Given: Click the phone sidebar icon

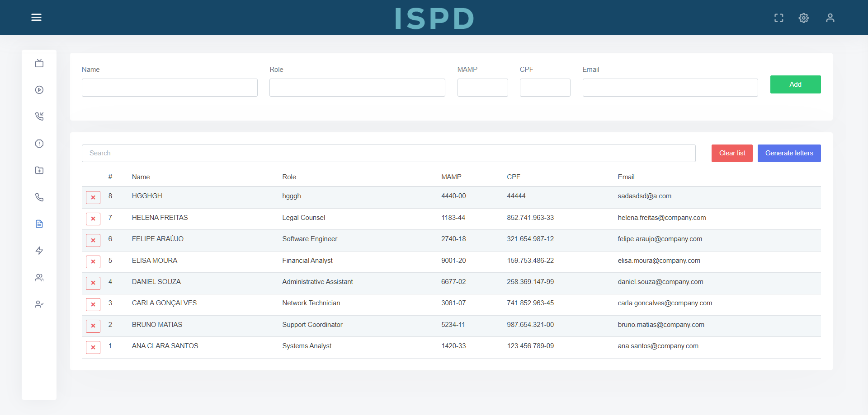Looking at the screenshot, I should (x=39, y=197).
